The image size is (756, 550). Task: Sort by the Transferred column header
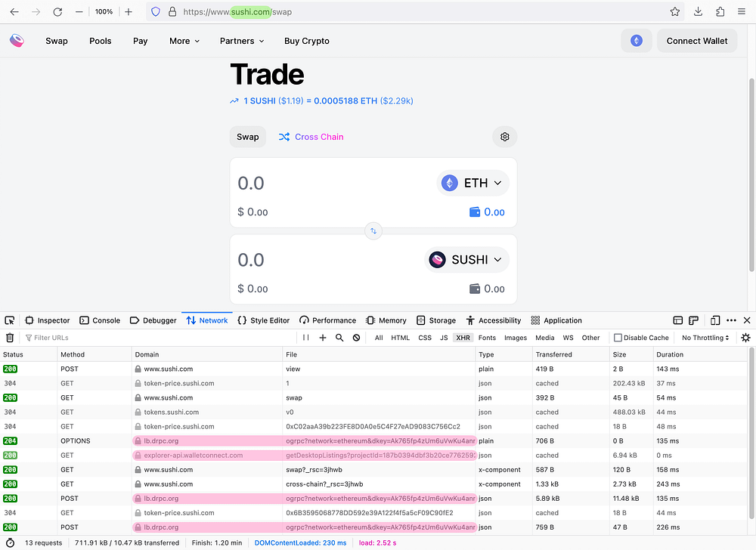pyautogui.click(x=571, y=354)
